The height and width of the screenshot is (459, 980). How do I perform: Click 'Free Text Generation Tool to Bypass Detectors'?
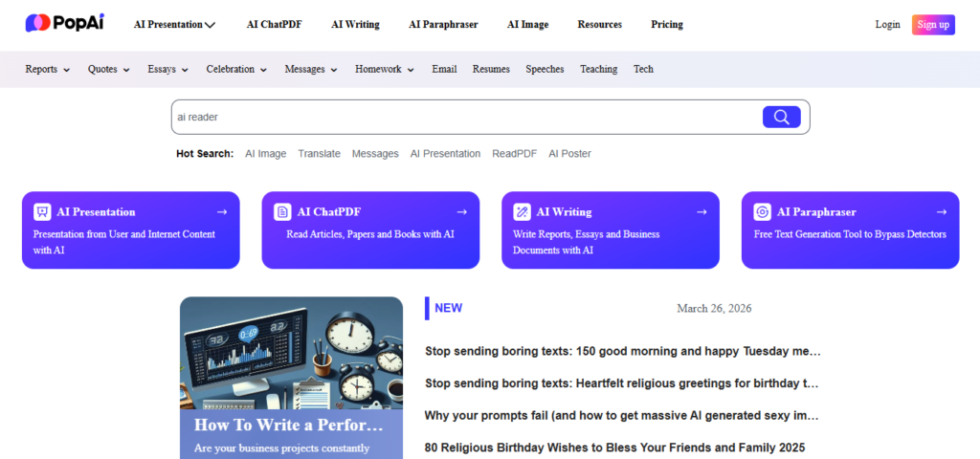[x=850, y=234]
